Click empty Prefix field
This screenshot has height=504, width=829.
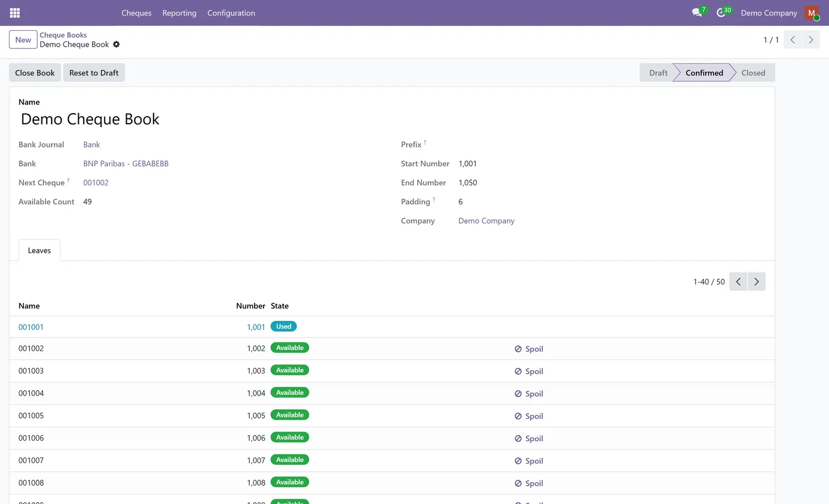[x=612, y=145]
